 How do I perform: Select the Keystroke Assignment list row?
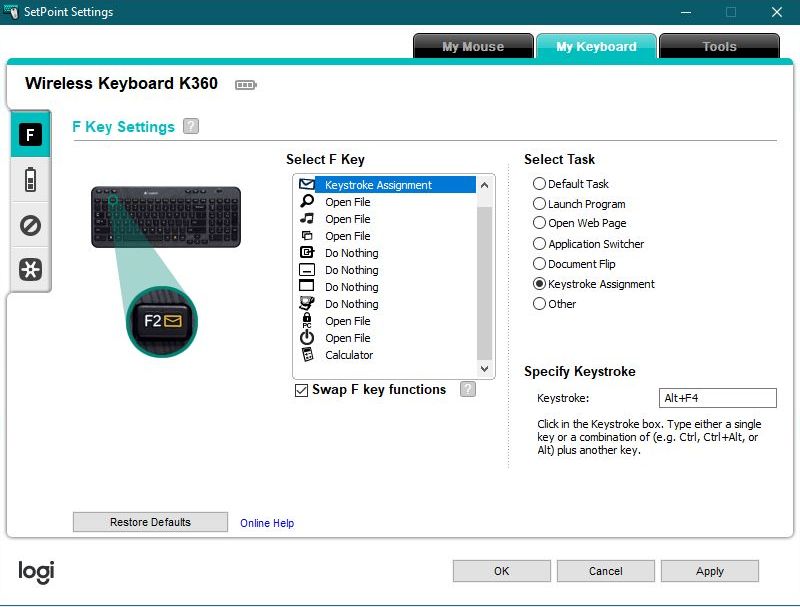(387, 185)
